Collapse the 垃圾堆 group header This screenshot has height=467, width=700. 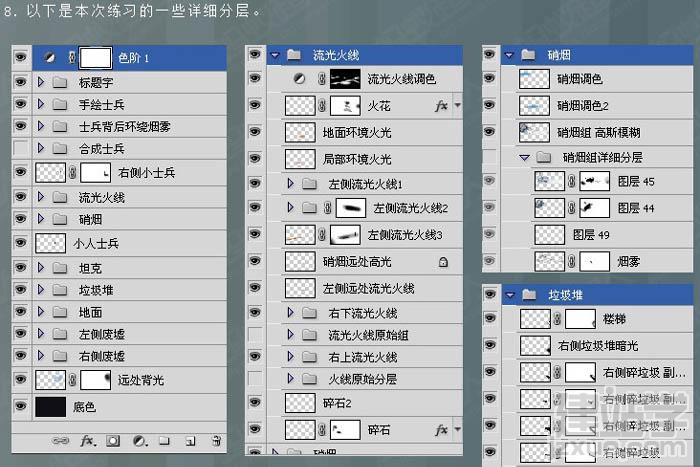point(510,295)
